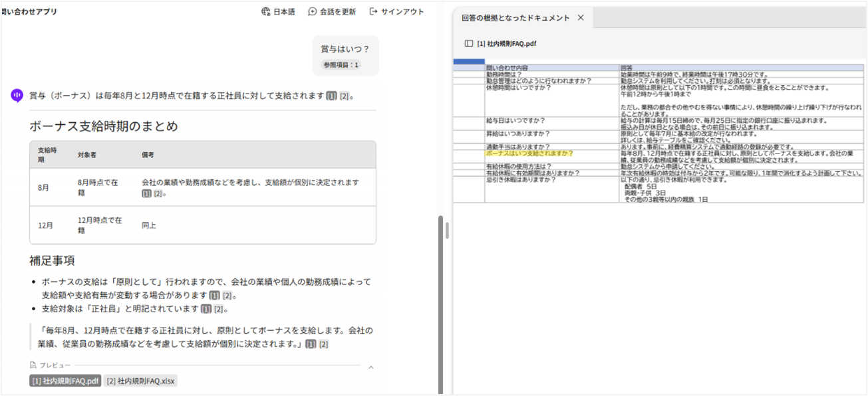This screenshot has height=396, width=868.
Task: Select the 回答の根拠となったドキュメント tab
Action: pos(515,18)
